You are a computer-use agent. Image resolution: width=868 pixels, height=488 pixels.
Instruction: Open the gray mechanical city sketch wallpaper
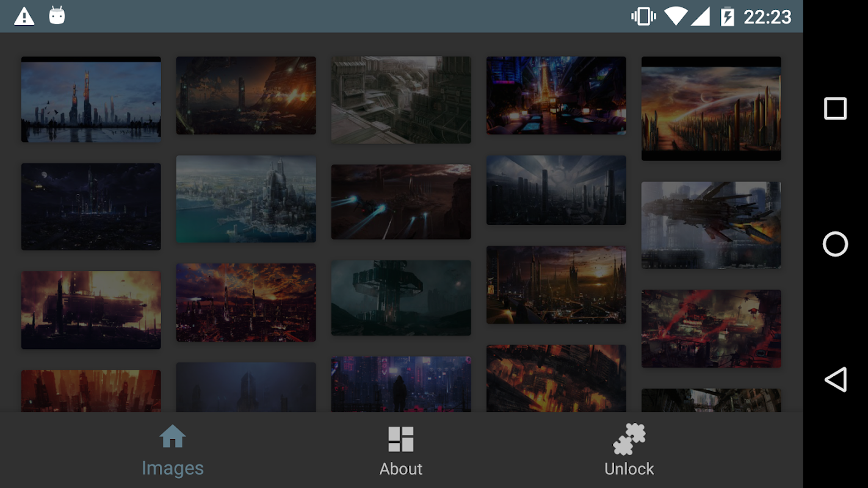click(401, 100)
